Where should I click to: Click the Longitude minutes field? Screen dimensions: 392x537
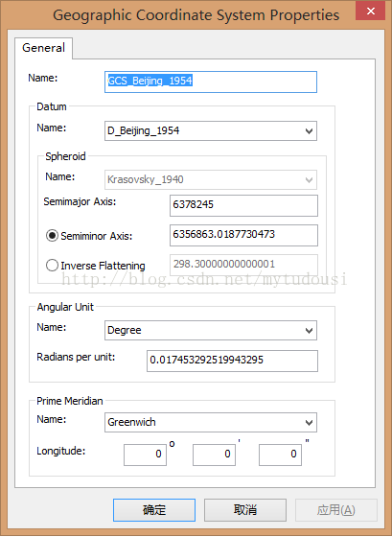click(214, 455)
